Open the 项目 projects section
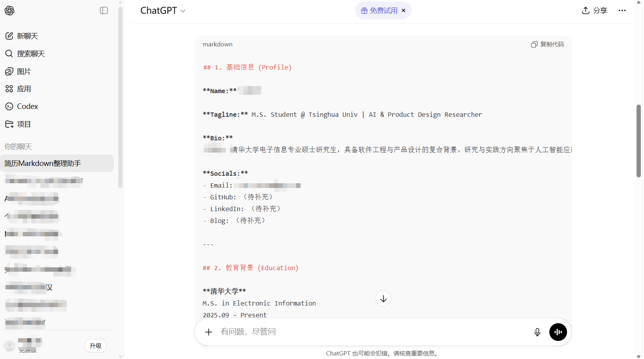The height and width of the screenshot is (359, 644). coord(24,124)
